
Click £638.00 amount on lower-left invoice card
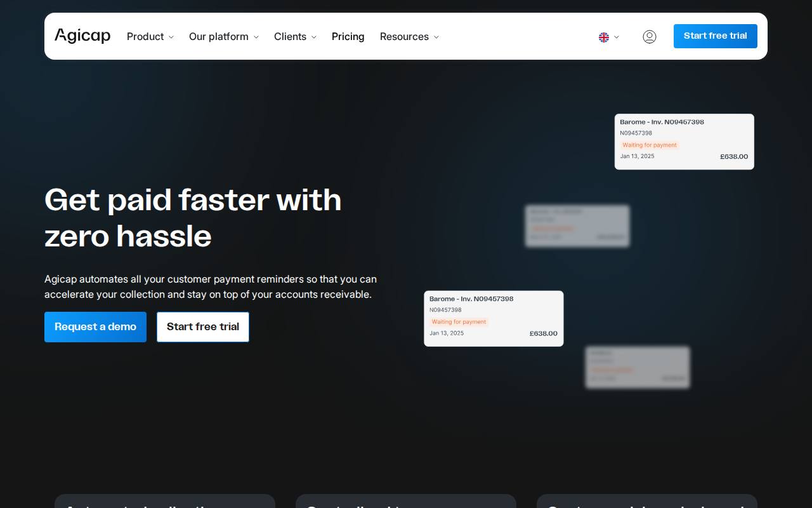pos(544,333)
